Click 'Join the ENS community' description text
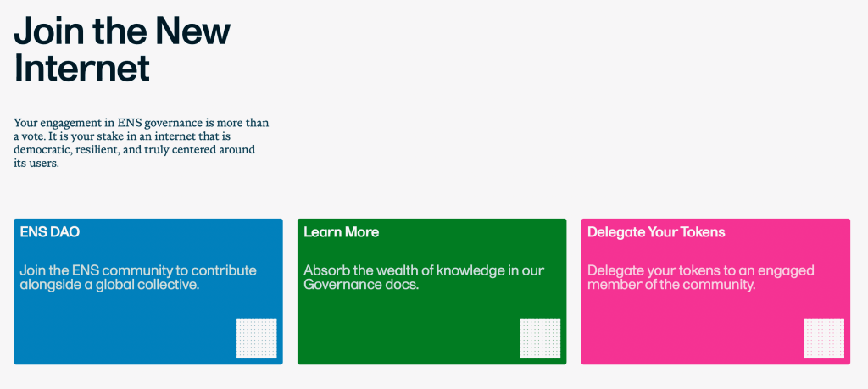This screenshot has height=389, width=868. [x=137, y=270]
